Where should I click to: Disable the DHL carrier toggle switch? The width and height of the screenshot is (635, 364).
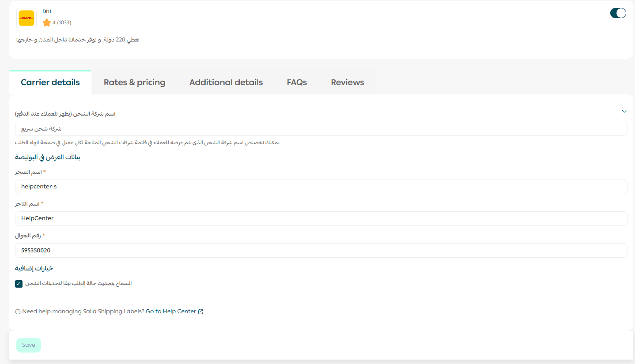coord(618,13)
